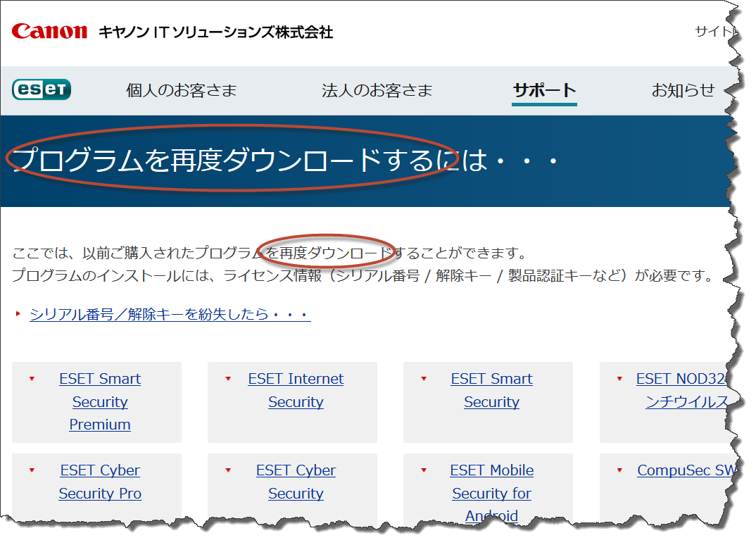This screenshot has height=545, width=756.
Task: Click ESET NOD32 アンチウイルス link
Action: pyautogui.click(x=683, y=390)
